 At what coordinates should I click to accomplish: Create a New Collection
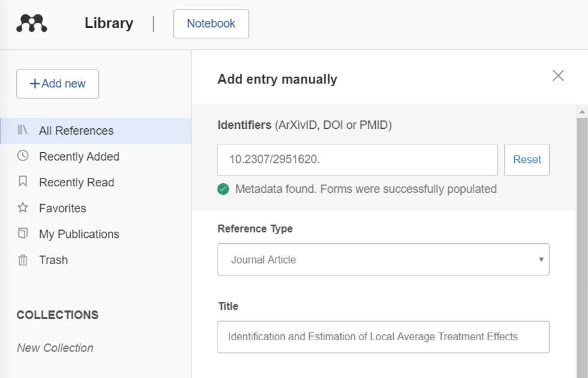point(55,347)
